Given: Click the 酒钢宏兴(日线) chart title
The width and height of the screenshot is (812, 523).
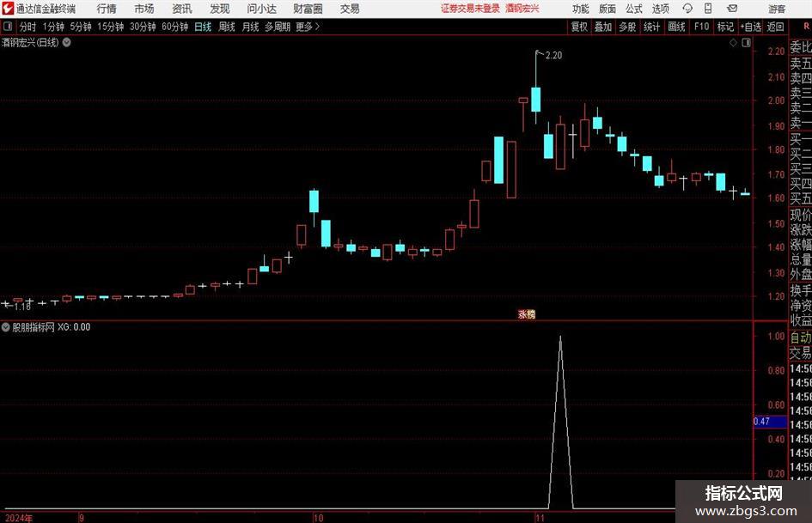Looking at the screenshot, I should (x=30, y=42).
